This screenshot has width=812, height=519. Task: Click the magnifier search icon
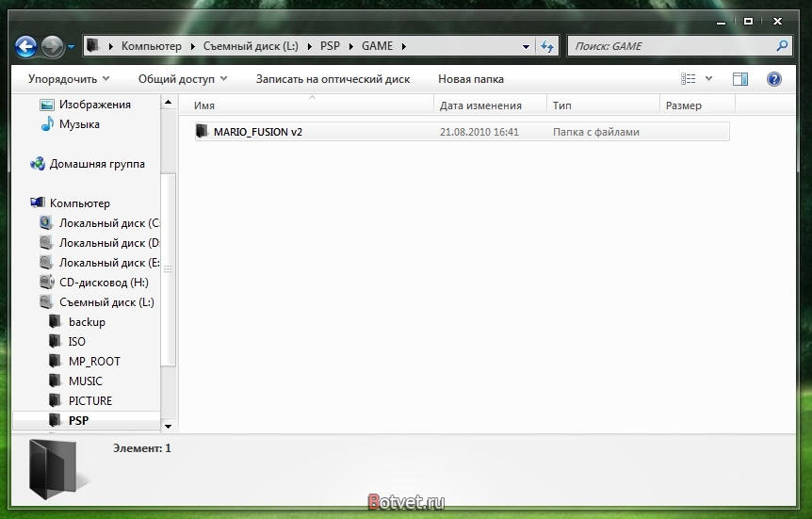tap(782, 45)
